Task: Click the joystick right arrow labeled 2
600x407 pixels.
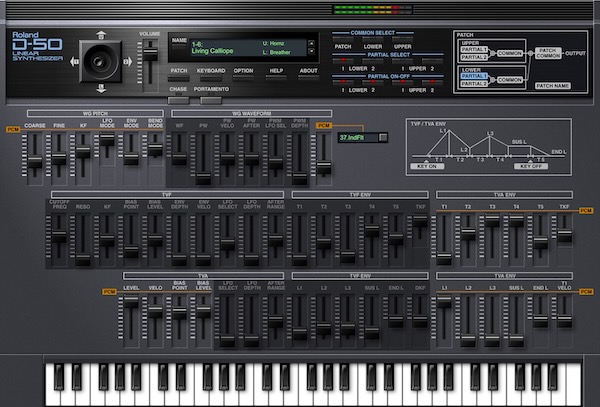Action: (x=127, y=61)
